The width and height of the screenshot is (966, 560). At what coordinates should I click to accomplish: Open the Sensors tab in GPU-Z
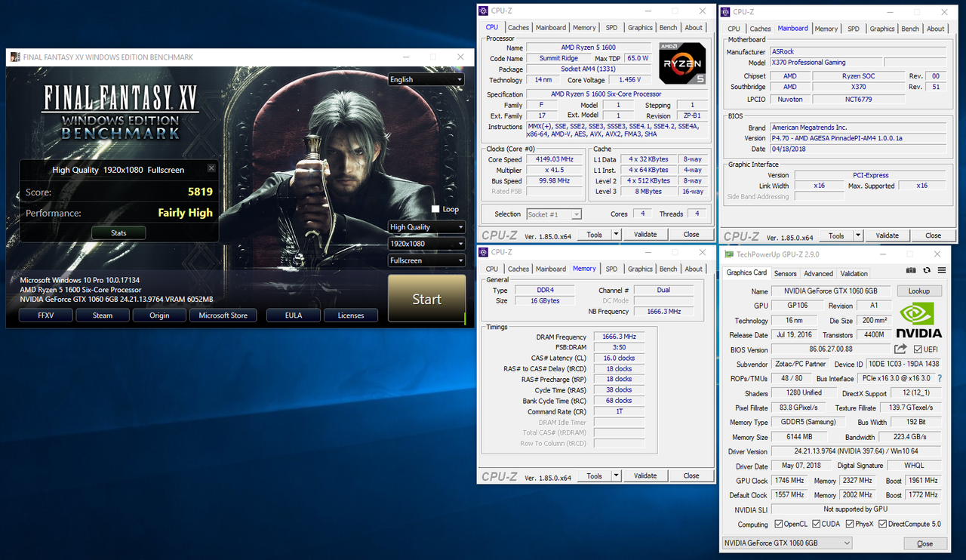[785, 273]
